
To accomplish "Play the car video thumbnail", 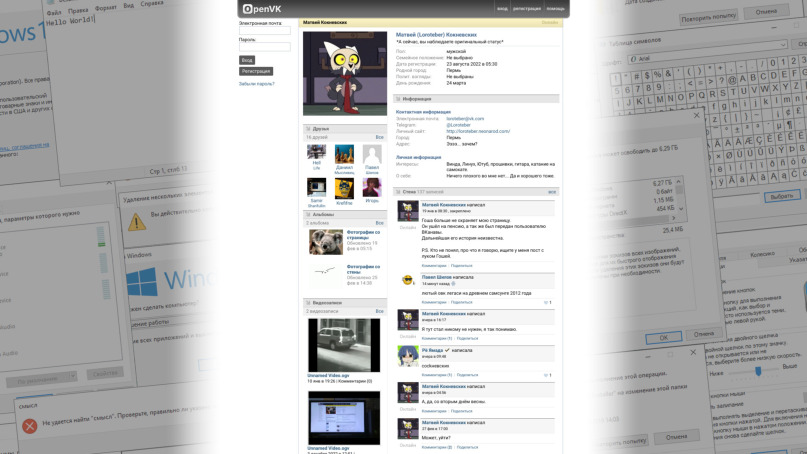I will point(344,345).
